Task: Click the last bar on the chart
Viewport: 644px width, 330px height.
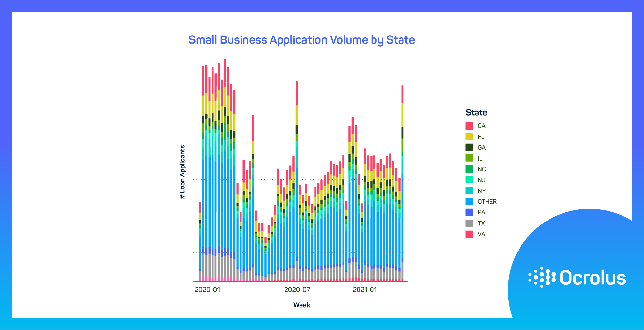Action: [x=402, y=183]
